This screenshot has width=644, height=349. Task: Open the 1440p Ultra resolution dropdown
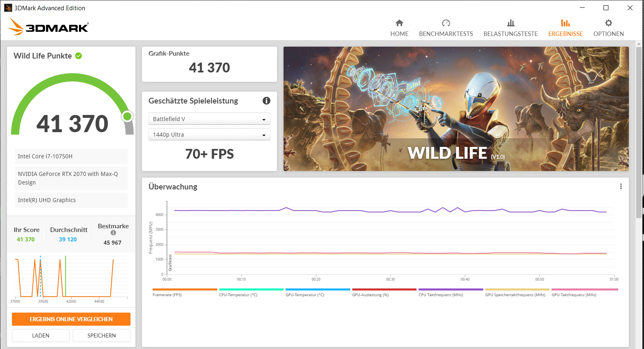pos(209,135)
